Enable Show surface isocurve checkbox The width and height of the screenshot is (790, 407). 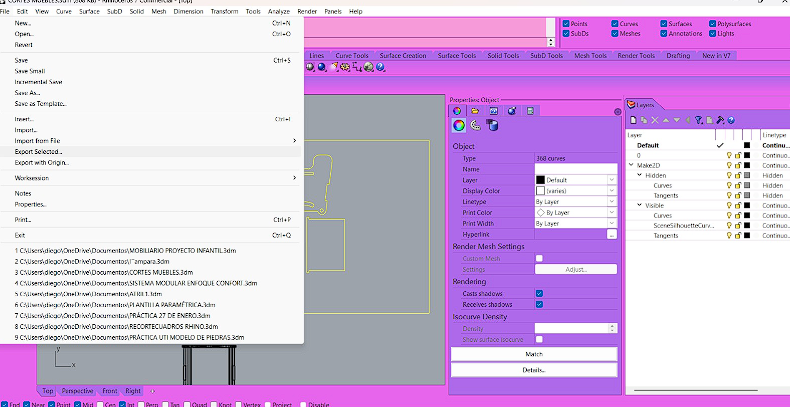[539, 340]
